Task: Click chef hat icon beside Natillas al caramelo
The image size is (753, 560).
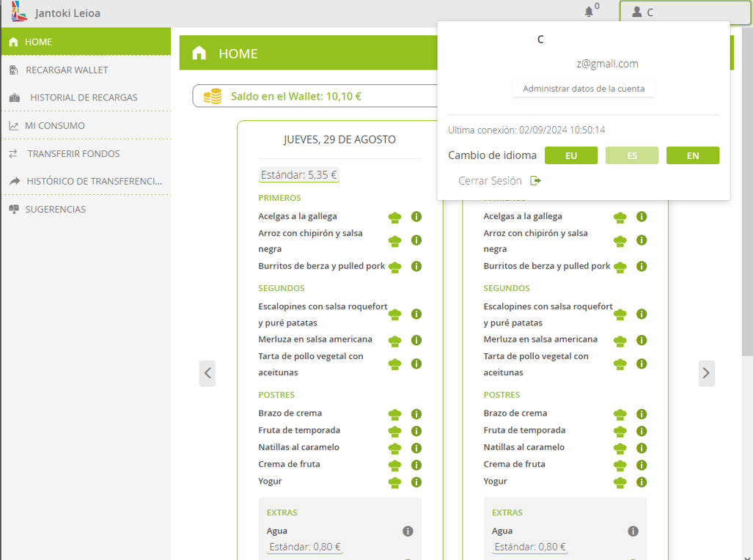Action: point(395,448)
